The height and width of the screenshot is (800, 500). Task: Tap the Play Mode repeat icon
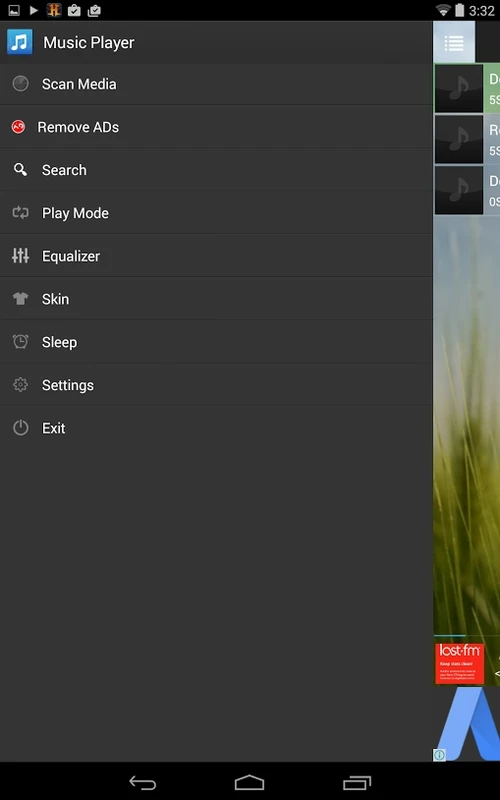pyautogui.click(x=20, y=213)
